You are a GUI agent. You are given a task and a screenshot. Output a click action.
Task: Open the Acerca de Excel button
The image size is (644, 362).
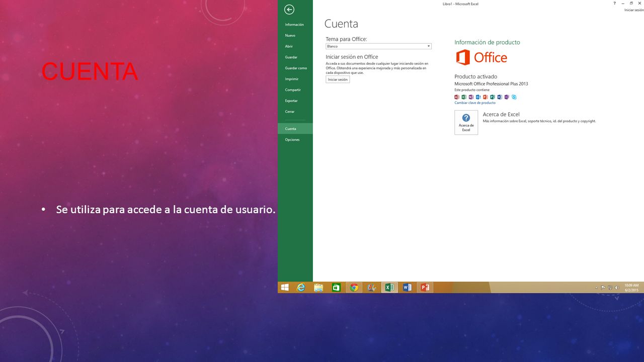pyautogui.click(x=466, y=122)
